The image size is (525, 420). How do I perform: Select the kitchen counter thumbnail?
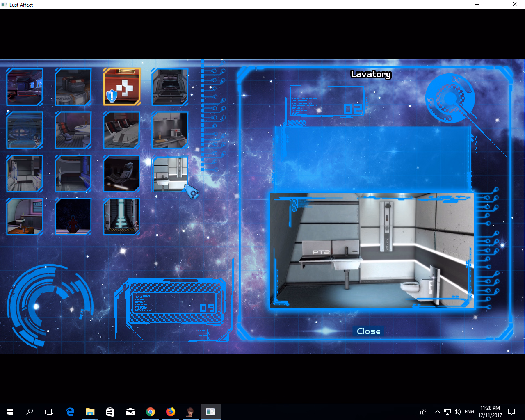pyautogui.click(x=170, y=130)
